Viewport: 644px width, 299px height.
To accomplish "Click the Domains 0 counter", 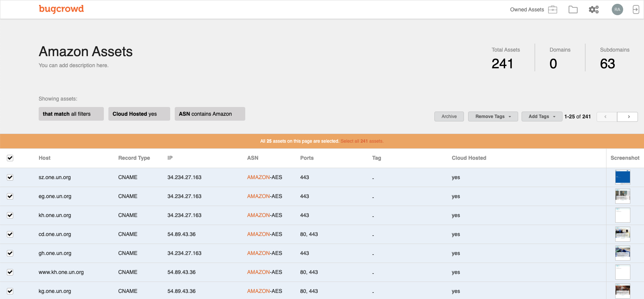I will 560,58.
